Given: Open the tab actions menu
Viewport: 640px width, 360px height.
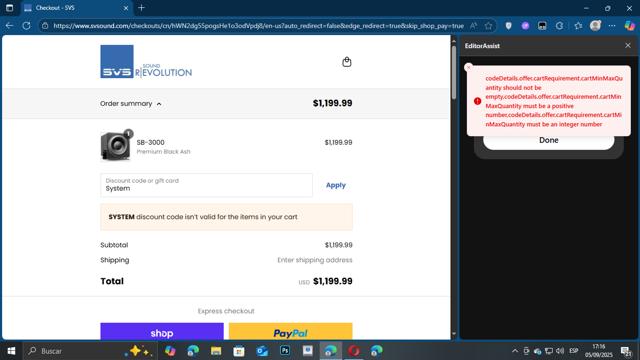Looking at the screenshot, I should pyautogui.click(x=9, y=8).
